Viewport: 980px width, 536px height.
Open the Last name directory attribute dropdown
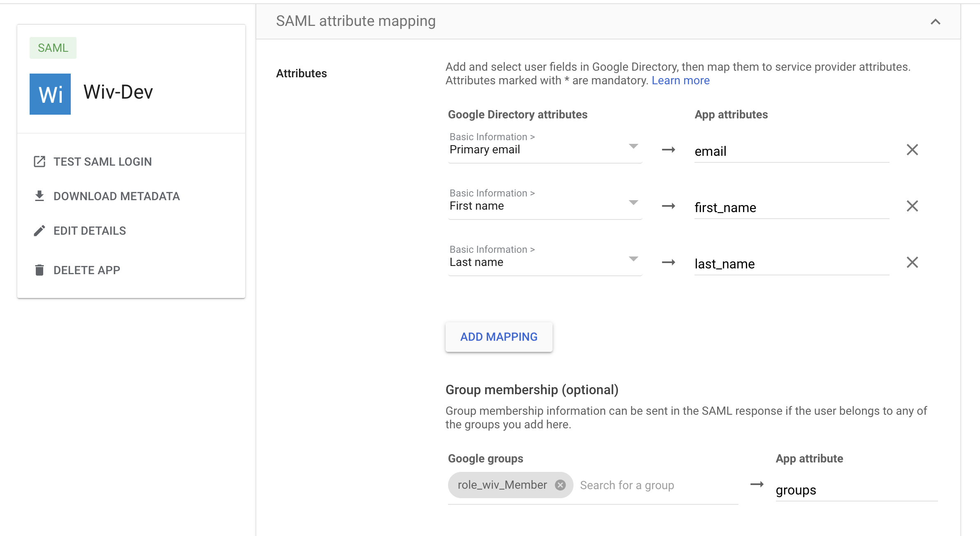633,259
